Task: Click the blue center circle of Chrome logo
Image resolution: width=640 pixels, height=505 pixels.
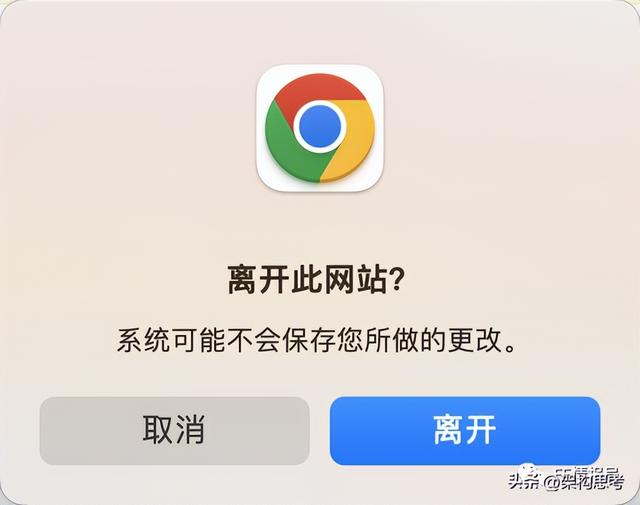Action: pos(320,126)
